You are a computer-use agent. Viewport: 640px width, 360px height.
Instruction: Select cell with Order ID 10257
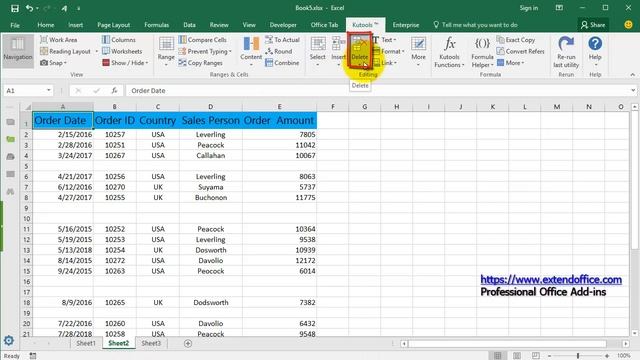click(115, 134)
